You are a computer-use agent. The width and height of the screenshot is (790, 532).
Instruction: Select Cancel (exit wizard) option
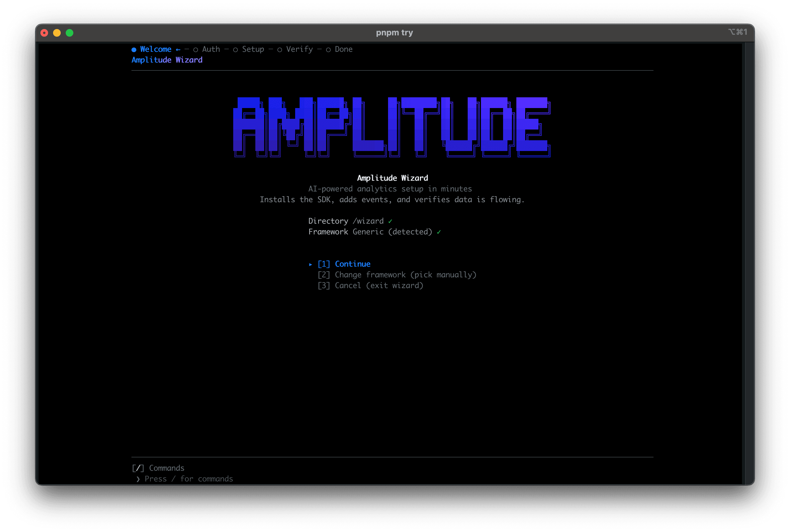point(370,286)
